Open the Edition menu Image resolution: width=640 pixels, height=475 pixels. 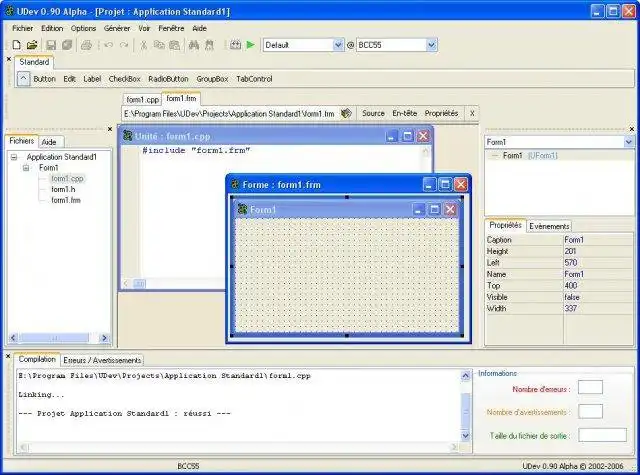[52, 28]
